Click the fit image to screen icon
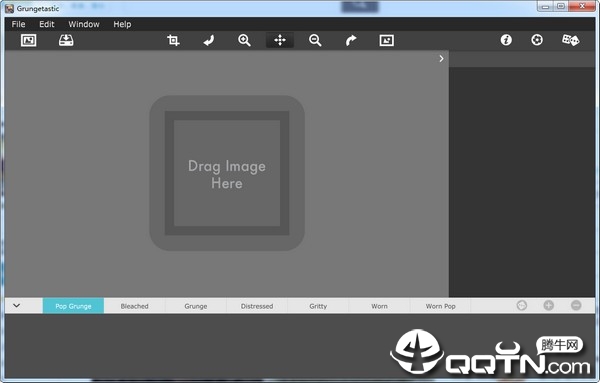The height and width of the screenshot is (383, 600). tap(386, 40)
